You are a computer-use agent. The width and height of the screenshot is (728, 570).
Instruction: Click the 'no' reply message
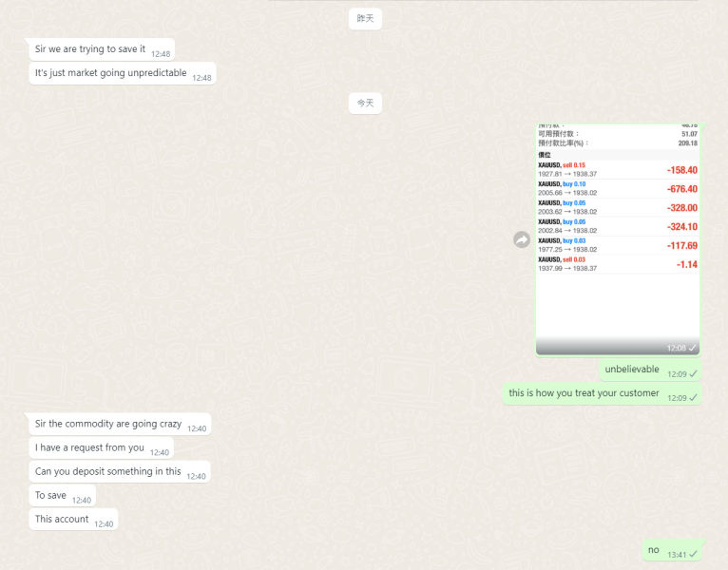point(672,550)
